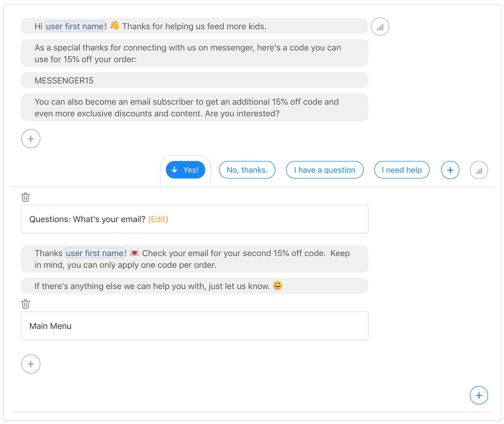This screenshot has width=504, height=424.
Task: Add block below the Main Menu card
Action: coord(31,364)
